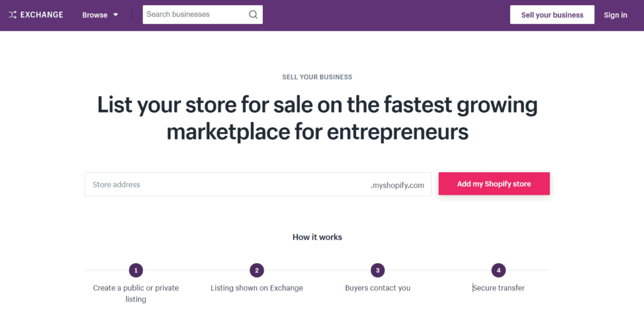Click the Sell your business button
The width and height of the screenshot is (644, 316).
click(x=552, y=15)
